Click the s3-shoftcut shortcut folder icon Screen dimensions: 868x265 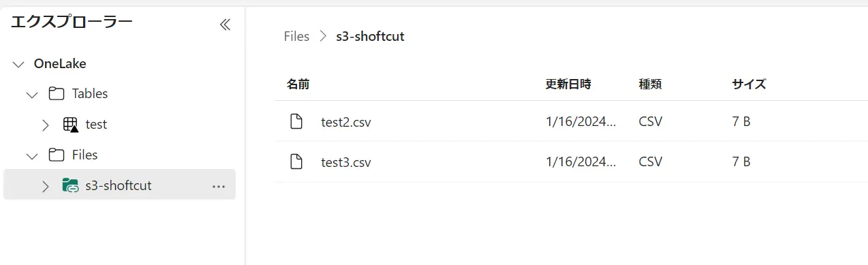click(70, 185)
